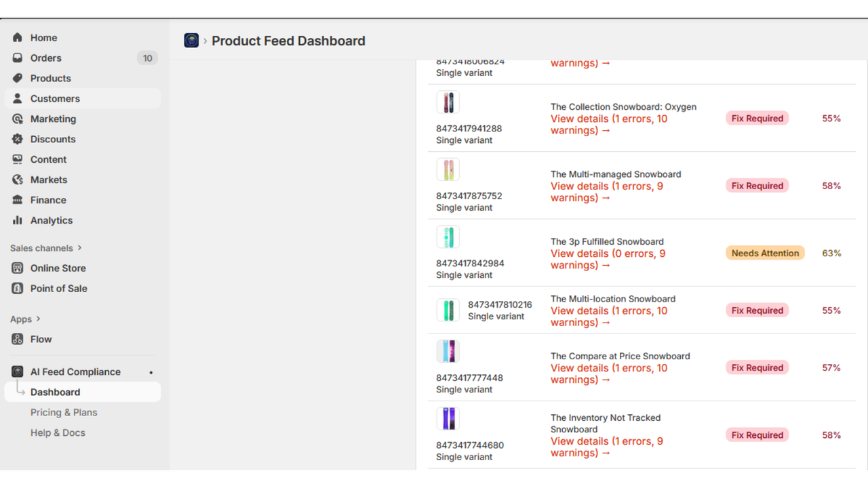View details for Collection Snowboard: Oxygen
Image resolution: width=868 pixels, height=488 pixels.
pos(609,125)
